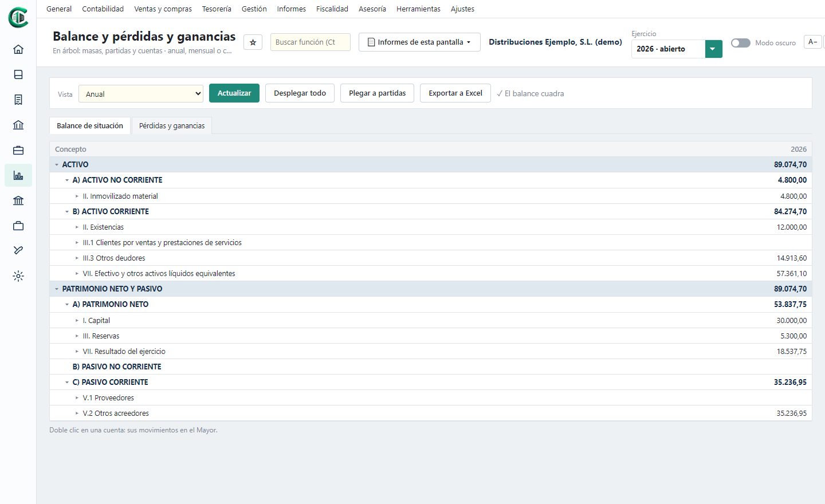Open Gestión via the sidebar banded briefcase icon
The width and height of the screenshot is (825, 504).
18,150
